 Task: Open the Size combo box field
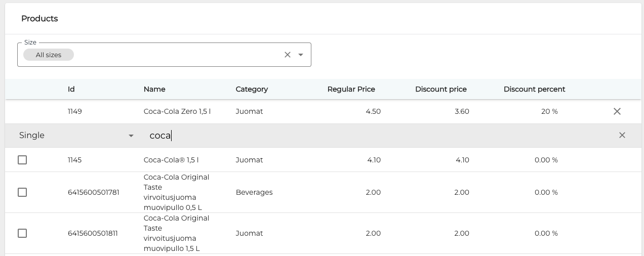coord(177,55)
